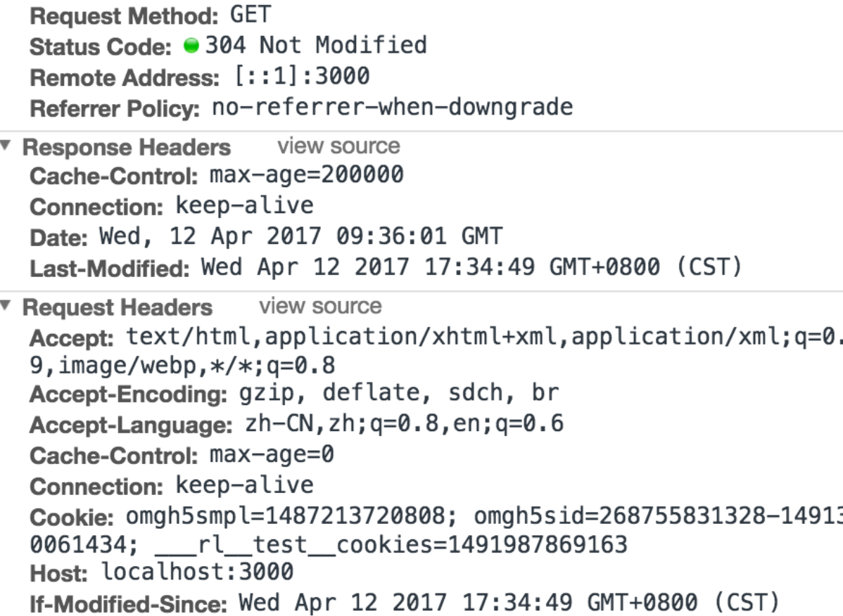843x616 pixels.
Task: Click the Response Headers section title
Action: point(127,147)
